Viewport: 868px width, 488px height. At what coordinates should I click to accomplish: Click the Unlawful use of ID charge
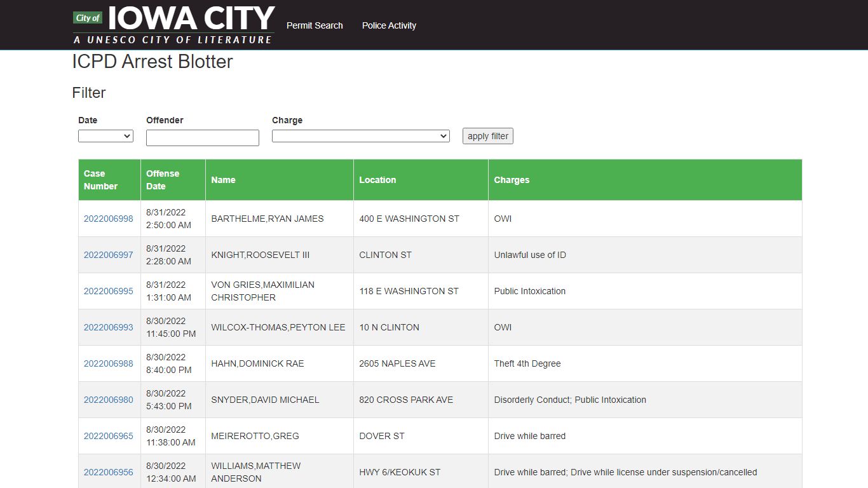[530, 255]
